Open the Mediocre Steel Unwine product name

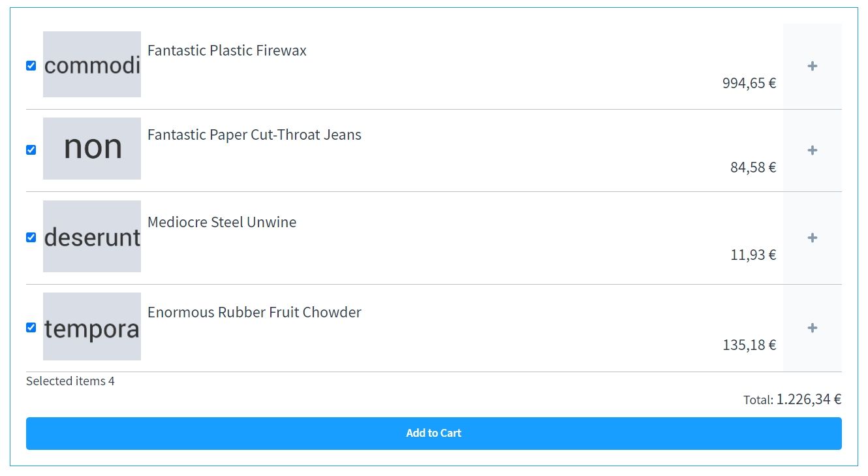click(221, 222)
